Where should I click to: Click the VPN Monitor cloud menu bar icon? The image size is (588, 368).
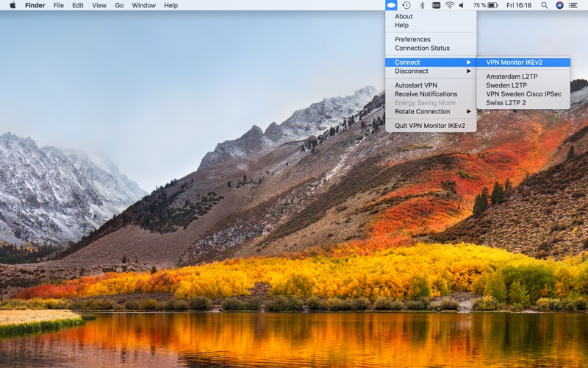coord(391,5)
